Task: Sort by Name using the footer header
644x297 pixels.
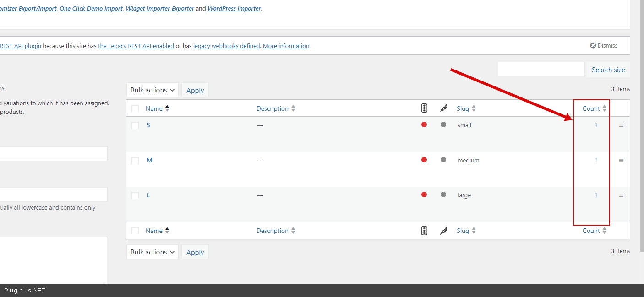Action: click(154, 231)
